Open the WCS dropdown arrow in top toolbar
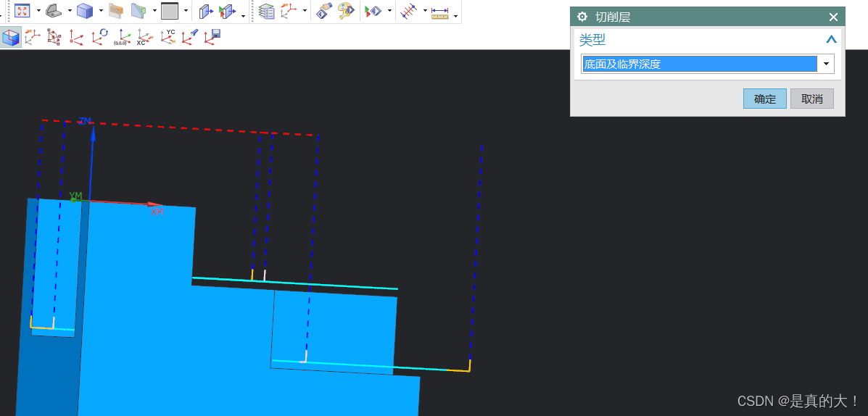The height and width of the screenshot is (416, 868). [x=305, y=11]
